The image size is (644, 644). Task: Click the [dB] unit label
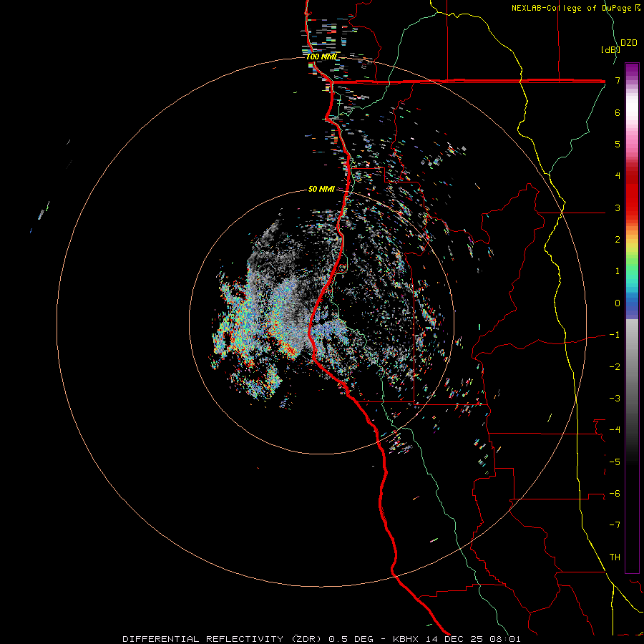pyautogui.click(x=610, y=49)
